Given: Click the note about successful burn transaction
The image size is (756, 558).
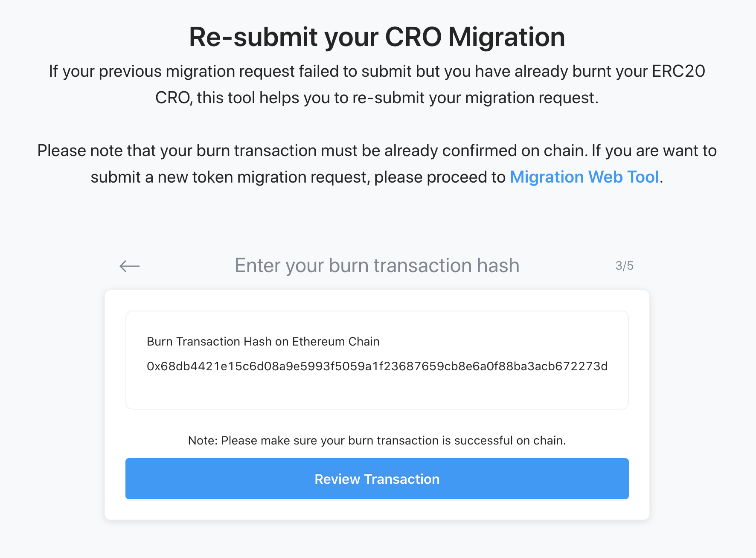Looking at the screenshot, I should click(x=377, y=440).
